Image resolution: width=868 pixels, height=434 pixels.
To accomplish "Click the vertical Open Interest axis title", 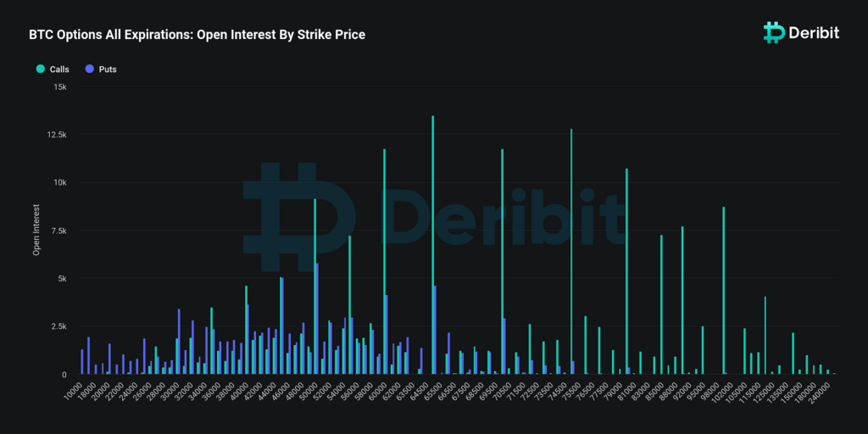I will 36,230.
